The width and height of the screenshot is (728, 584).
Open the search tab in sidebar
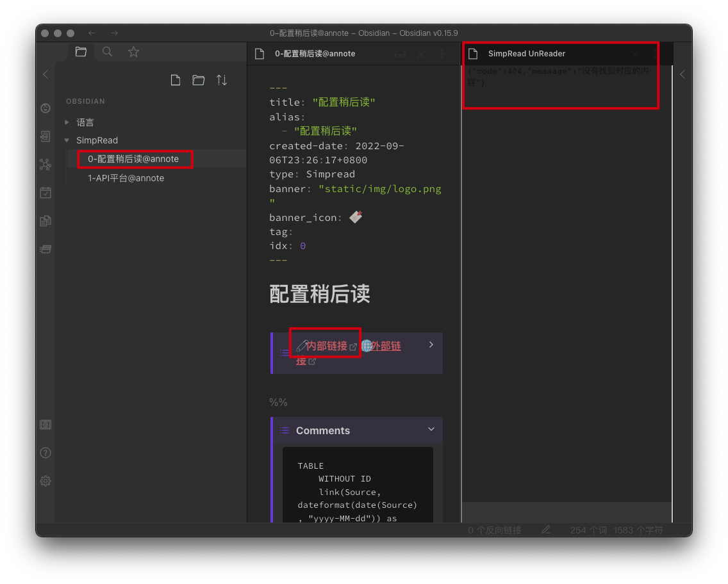coord(107,52)
